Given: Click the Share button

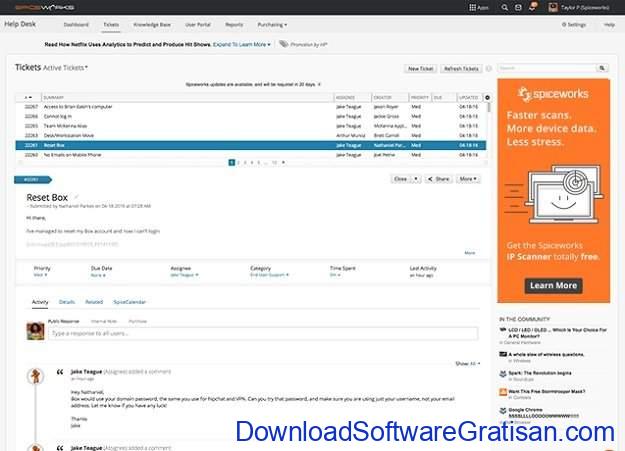Looking at the screenshot, I should 438,179.
